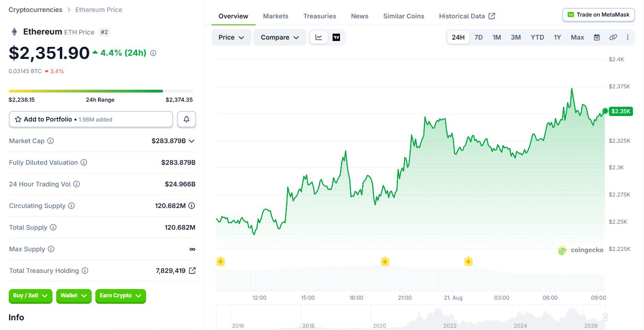The width and height of the screenshot is (644, 330).
Task: Select the Max time range
Action: [x=577, y=37]
